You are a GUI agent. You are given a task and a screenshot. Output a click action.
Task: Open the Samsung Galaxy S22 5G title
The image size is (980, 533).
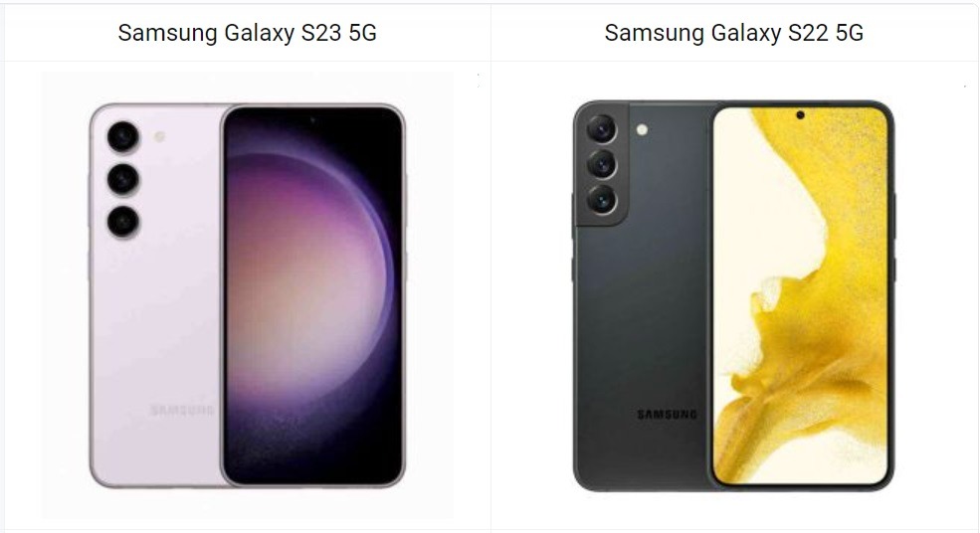point(733,33)
